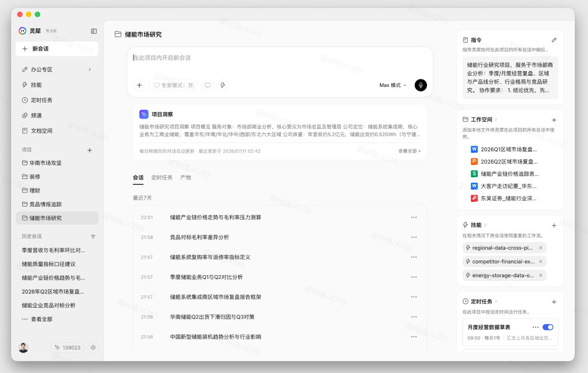Open history chat 储能企业竞品对标分析

tap(49, 305)
